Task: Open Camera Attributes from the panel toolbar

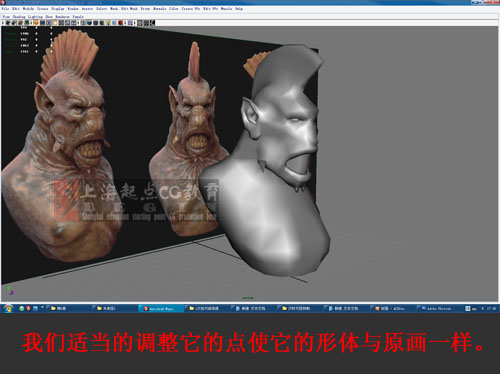Action: 14,23
